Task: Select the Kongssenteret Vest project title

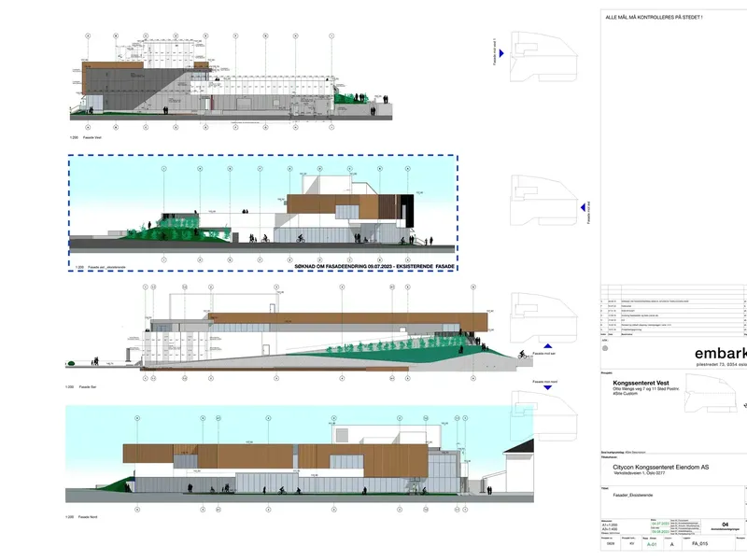Action: point(641,383)
